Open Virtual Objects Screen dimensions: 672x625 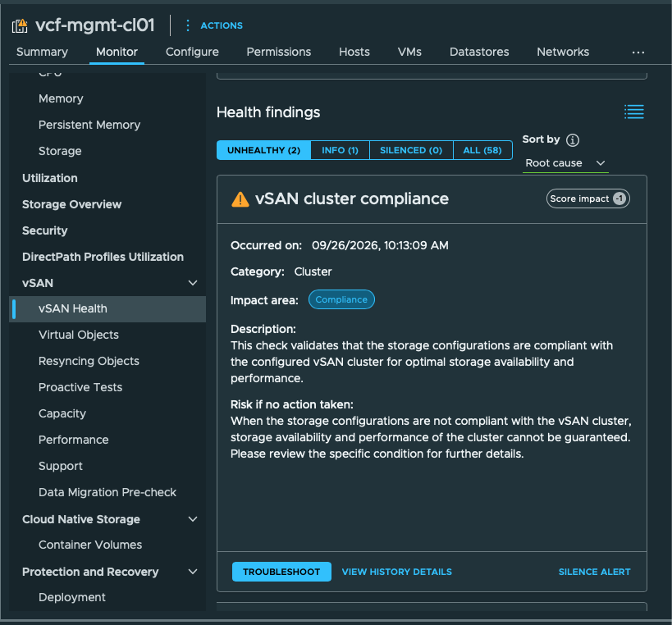coord(79,335)
